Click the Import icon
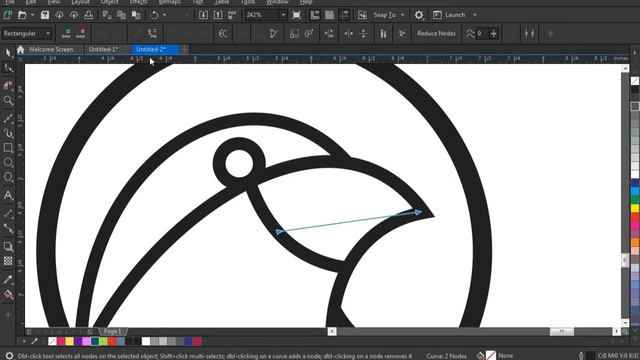 click(203, 15)
